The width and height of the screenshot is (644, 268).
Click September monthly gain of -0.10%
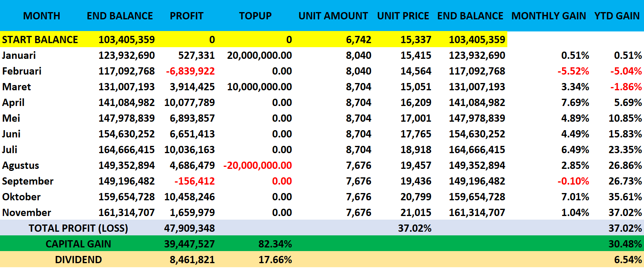[573, 181]
